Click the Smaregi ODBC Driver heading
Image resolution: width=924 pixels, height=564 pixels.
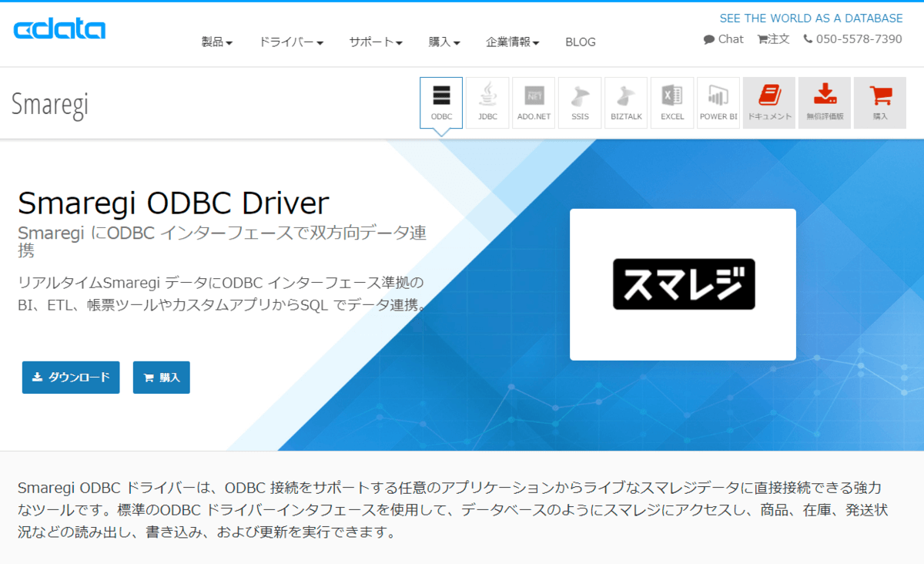pyautogui.click(x=173, y=203)
